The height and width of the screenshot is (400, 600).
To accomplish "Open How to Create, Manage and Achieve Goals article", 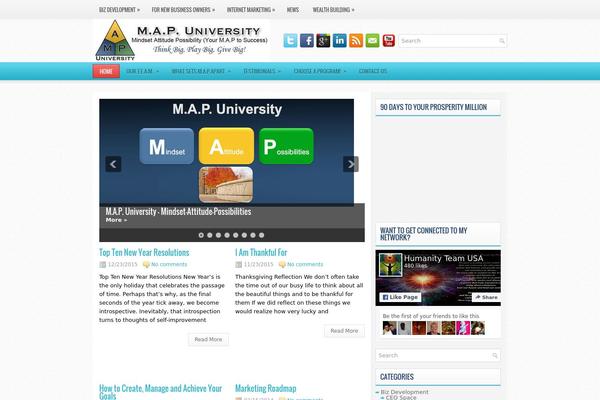I will coord(160,392).
